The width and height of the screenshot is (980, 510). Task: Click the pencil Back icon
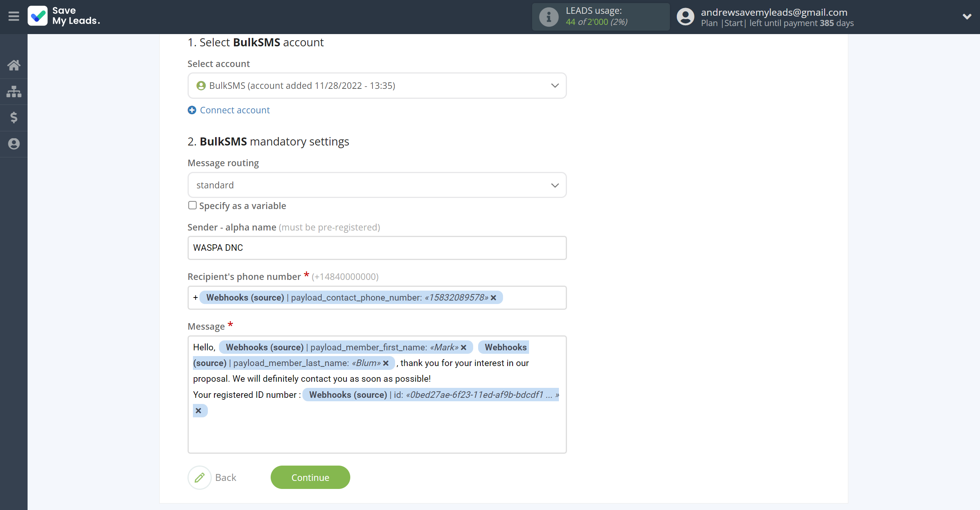point(199,477)
